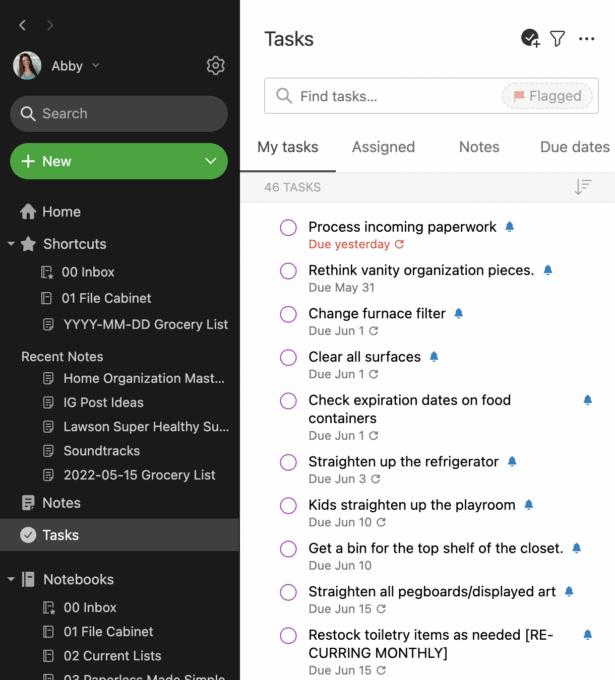615x680 pixels.
Task: Click reminder bell on Process incoming paperwork
Action: (x=510, y=226)
